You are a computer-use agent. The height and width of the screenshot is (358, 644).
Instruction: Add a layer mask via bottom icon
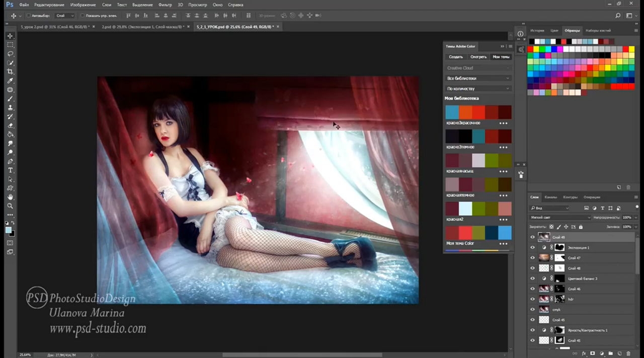[593, 353]
